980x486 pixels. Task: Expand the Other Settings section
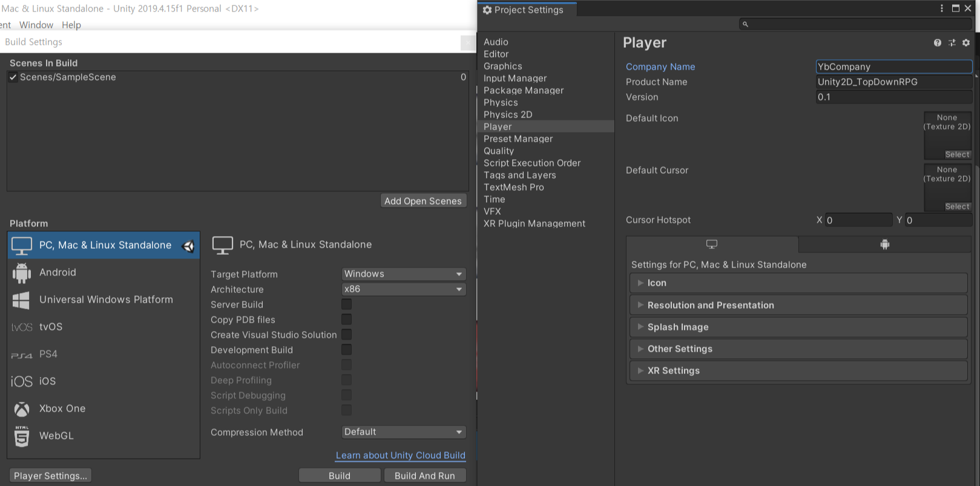[798, 349]
